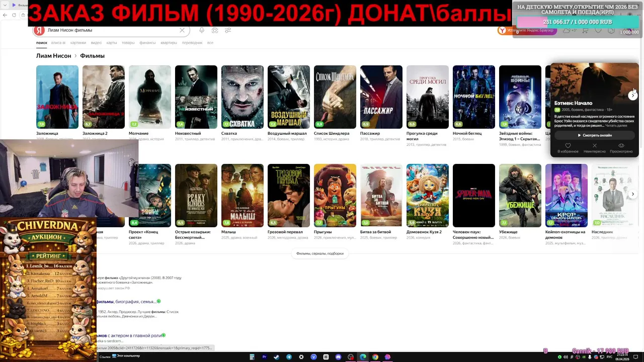Screen dimensions: 644x362
Task: Open 'Человек-паук: Совершенно новый' poster
Action: point(474,196)
